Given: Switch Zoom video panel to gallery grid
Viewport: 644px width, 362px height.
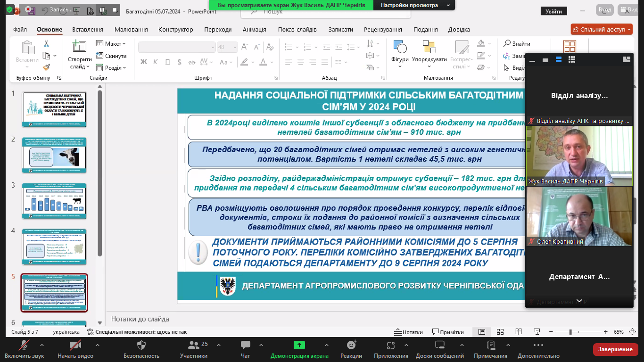Looking at the screenshot, I should pos(572,59).
